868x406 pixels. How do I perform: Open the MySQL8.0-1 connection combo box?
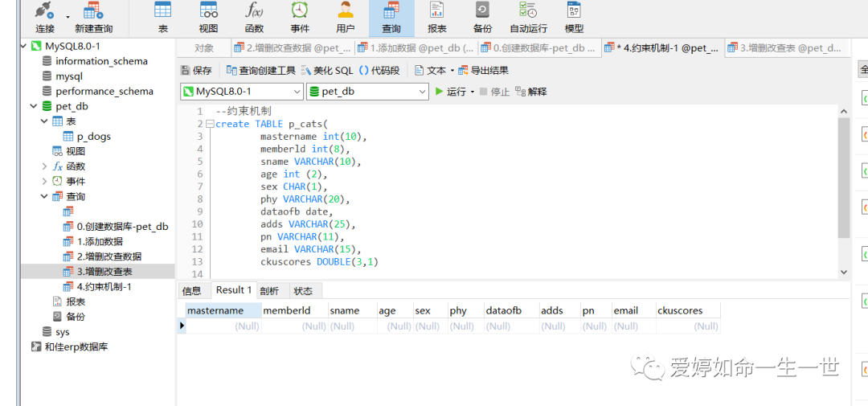(242, 92)
